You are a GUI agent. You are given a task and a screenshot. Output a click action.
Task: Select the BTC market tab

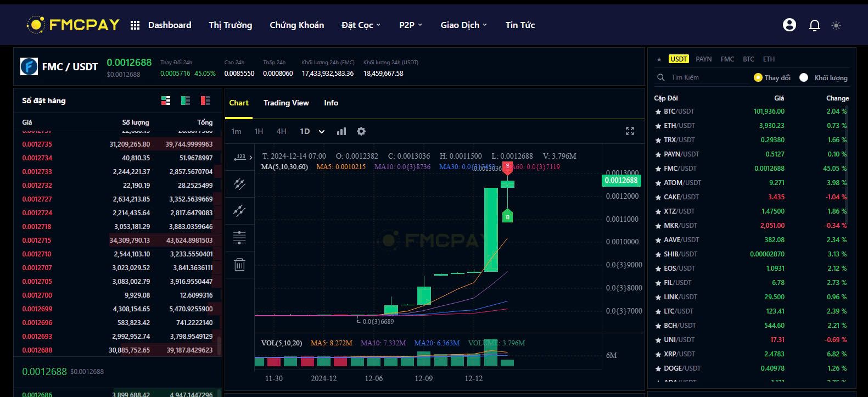point(748,59)
